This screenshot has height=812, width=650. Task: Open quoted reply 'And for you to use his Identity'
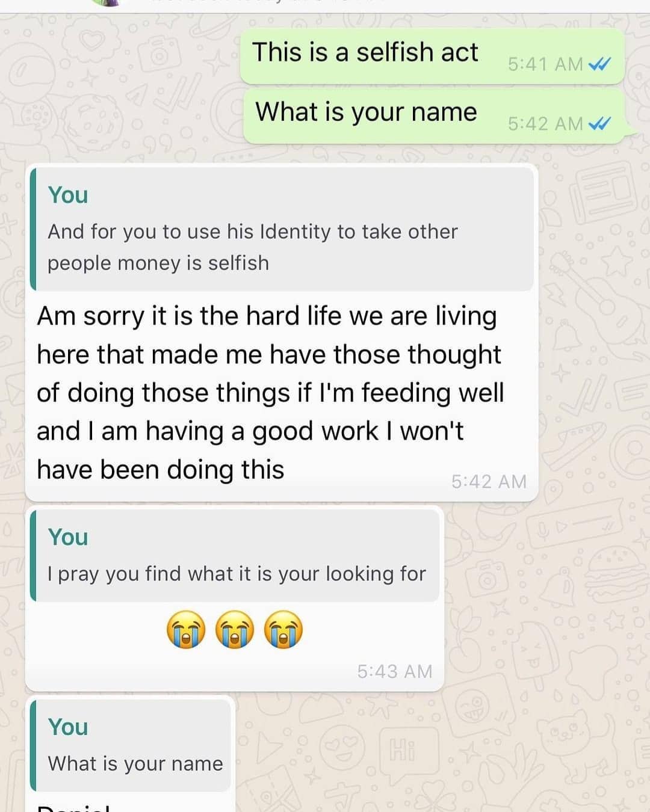tap(282, 229)
